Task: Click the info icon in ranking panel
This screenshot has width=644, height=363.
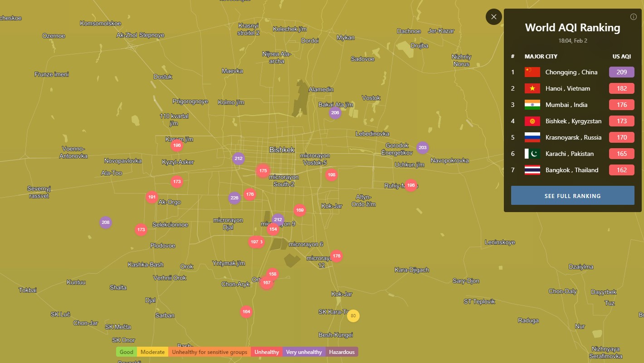Action: coord(633,17)
